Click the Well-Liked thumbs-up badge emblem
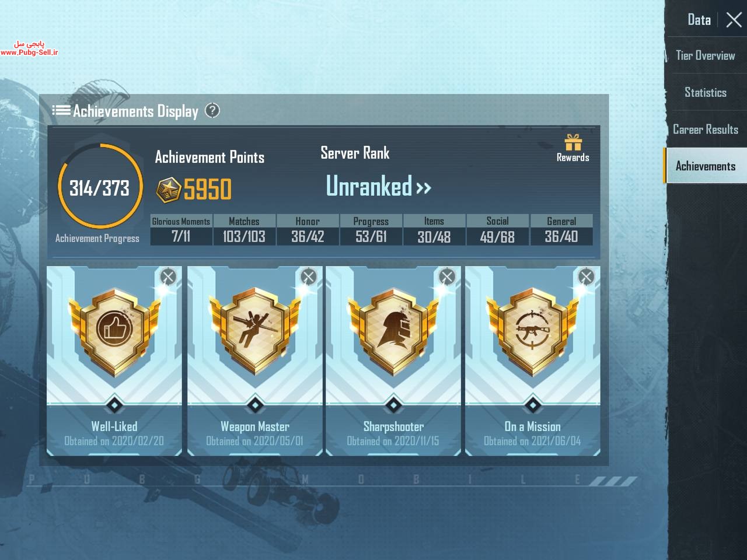This screenshot has height=560, width=747. pos(114,330)
